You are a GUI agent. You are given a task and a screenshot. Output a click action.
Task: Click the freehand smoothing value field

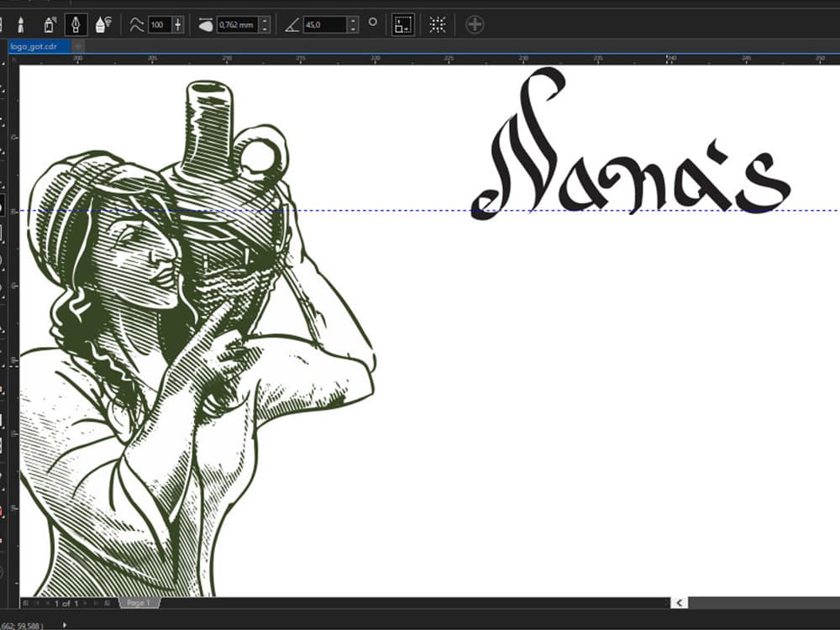point(160,24)
